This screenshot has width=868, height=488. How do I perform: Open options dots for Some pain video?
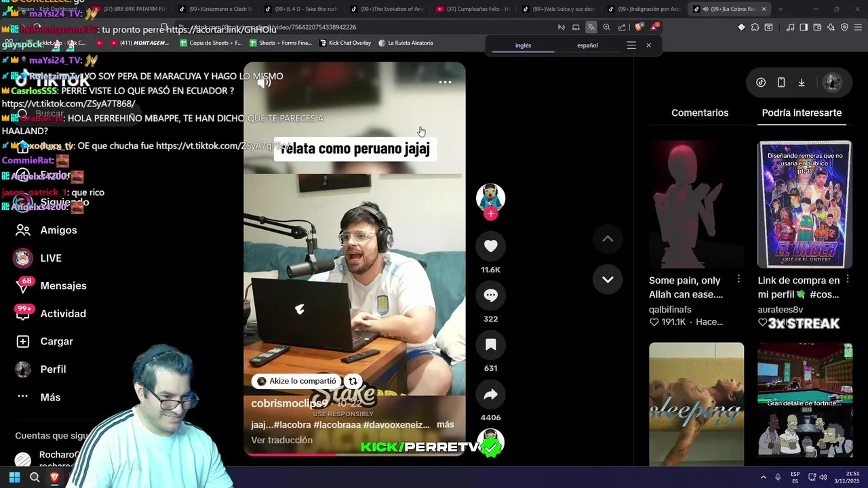[x=738, y=280]
